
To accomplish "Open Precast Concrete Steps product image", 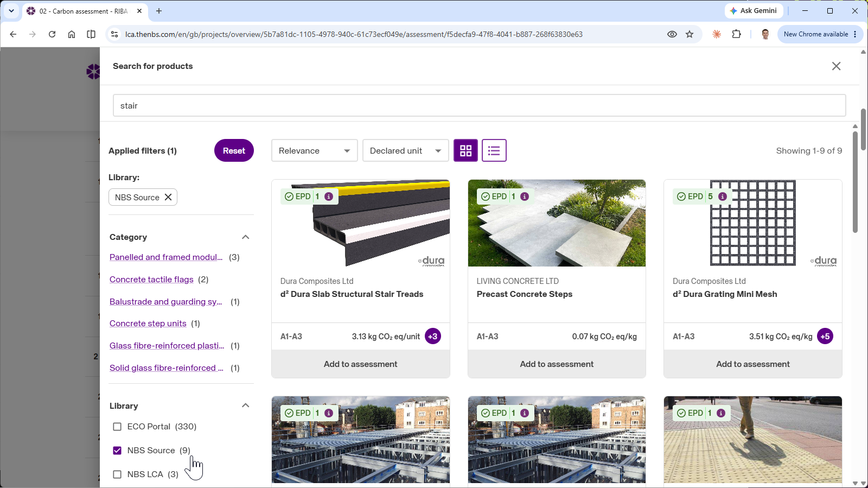I will tap(557, 223).
